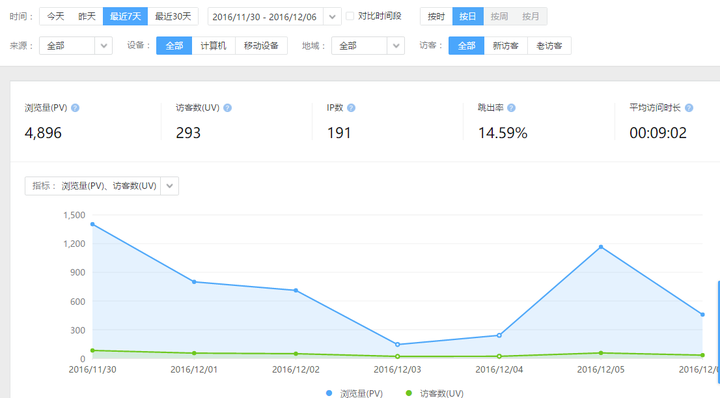The width and height of the screenshot is (720, 398).
Task: Select 今天 time range
Action: tap(56, 17)
